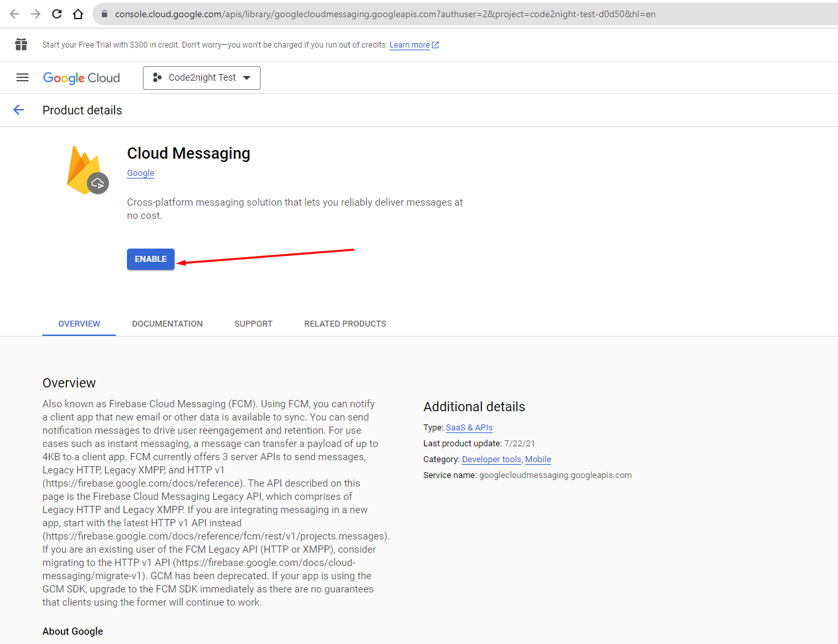Open the browser home page
The image size is (838, 644).
(78, 14)
